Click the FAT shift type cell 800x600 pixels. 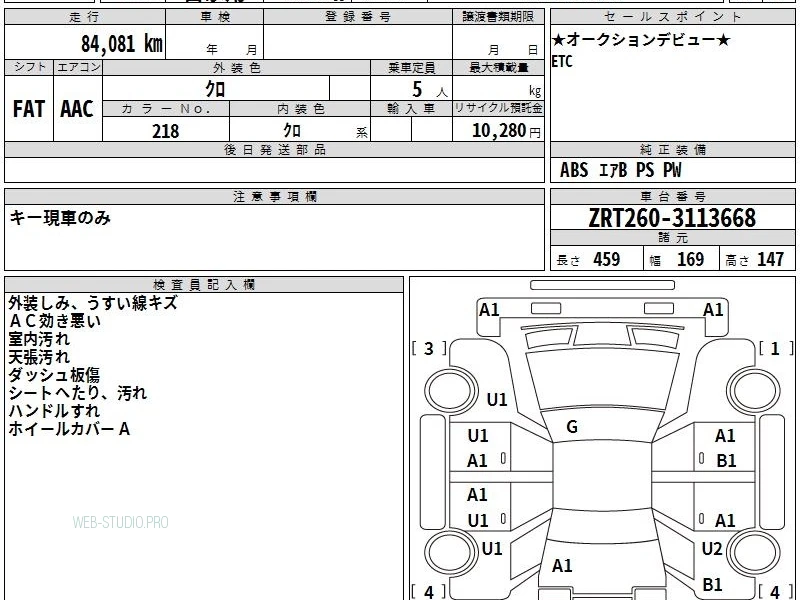pos(29,109)
